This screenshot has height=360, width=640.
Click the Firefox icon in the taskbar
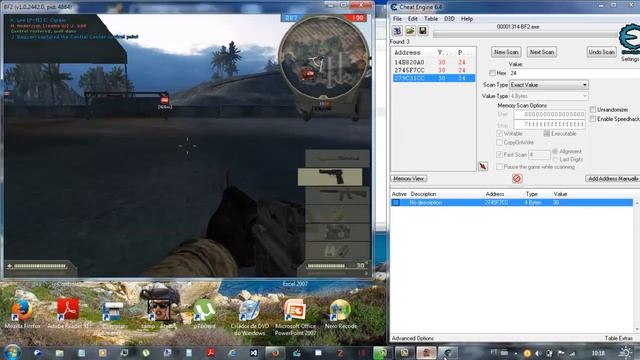(276, 353)
